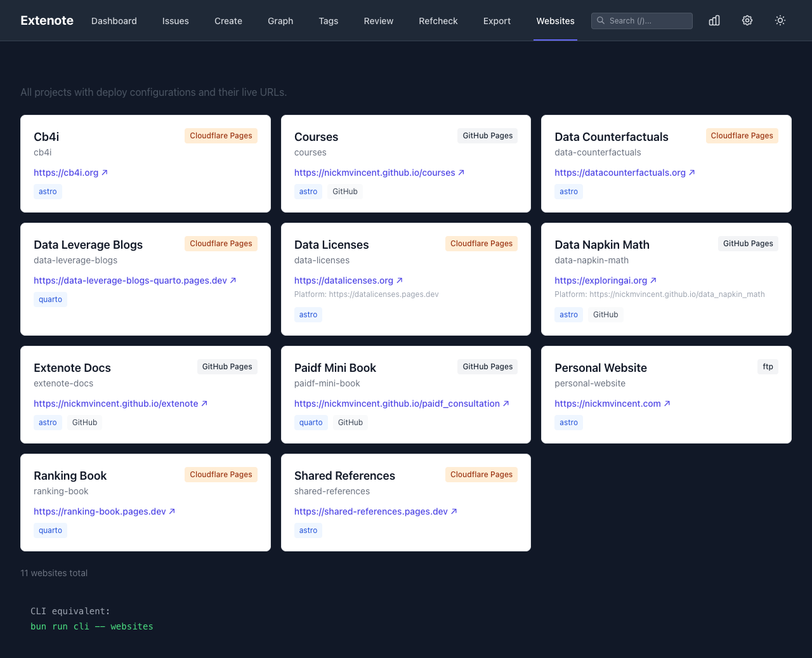Viewport: 812px width, 658px height.
Task: Open the Graph section
Action: click(x=280, y=20)
